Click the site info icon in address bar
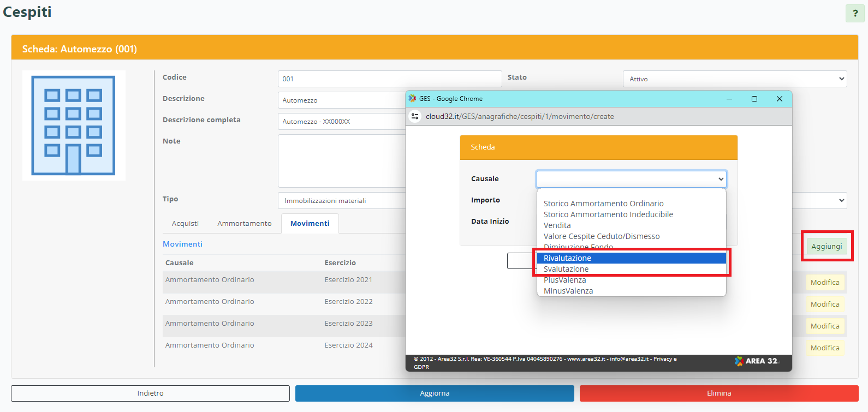Image resolution: width=868 pixels, height=412 pixels. coord(415,116)
